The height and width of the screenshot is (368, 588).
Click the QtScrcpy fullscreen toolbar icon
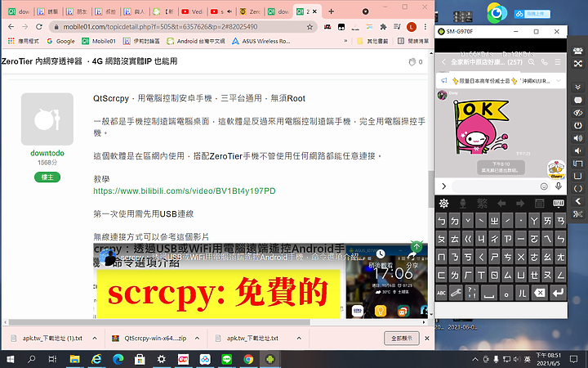coord(577,64)
